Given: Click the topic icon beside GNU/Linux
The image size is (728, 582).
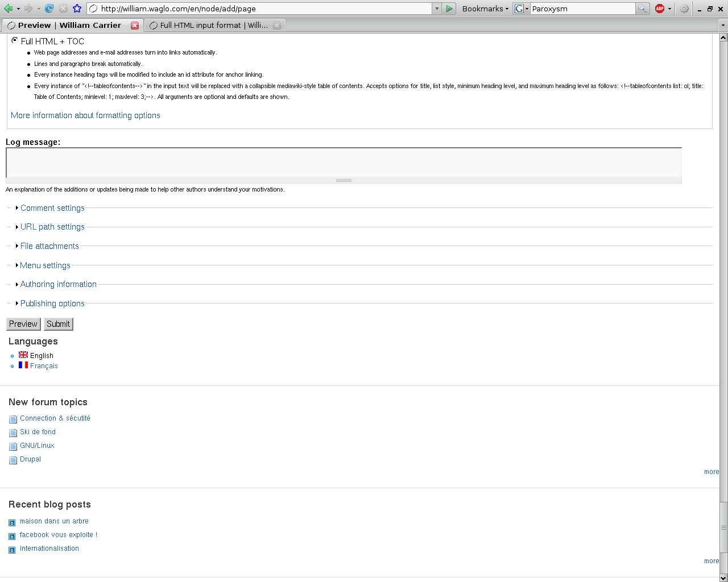Looking at the screenshot, I should [13, 446].
